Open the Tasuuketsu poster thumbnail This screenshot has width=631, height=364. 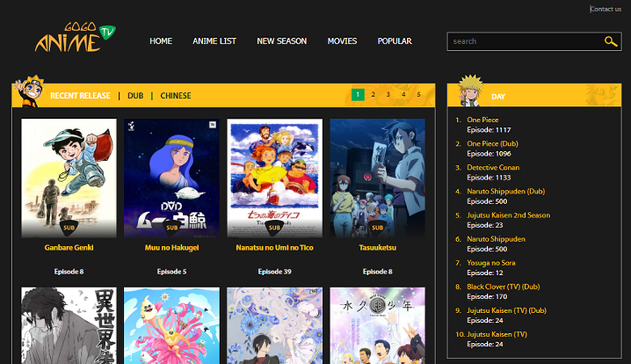coord(378,178)
